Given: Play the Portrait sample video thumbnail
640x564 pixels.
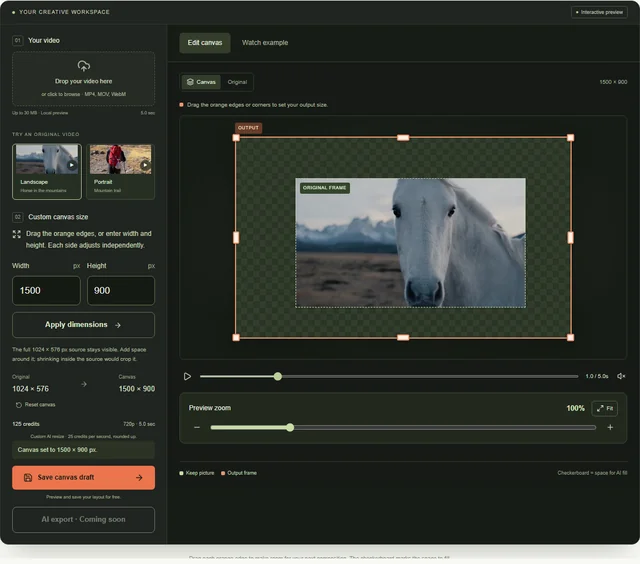Looking at the screenshot, I should (145, 165).
